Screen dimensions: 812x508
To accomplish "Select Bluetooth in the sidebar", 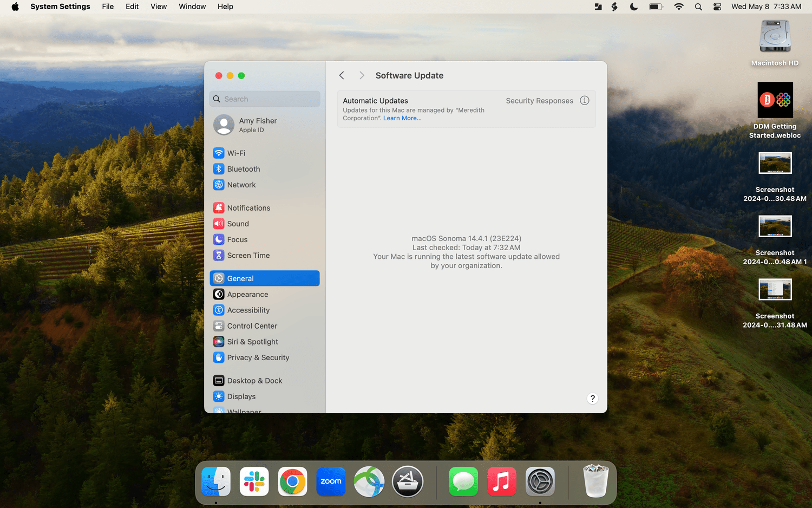I will tap(243, 169).
